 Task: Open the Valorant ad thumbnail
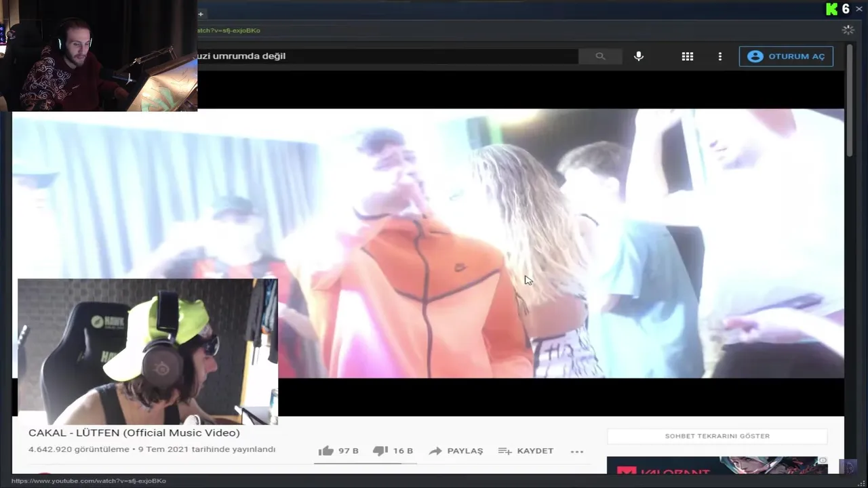[x=717, y=465]
